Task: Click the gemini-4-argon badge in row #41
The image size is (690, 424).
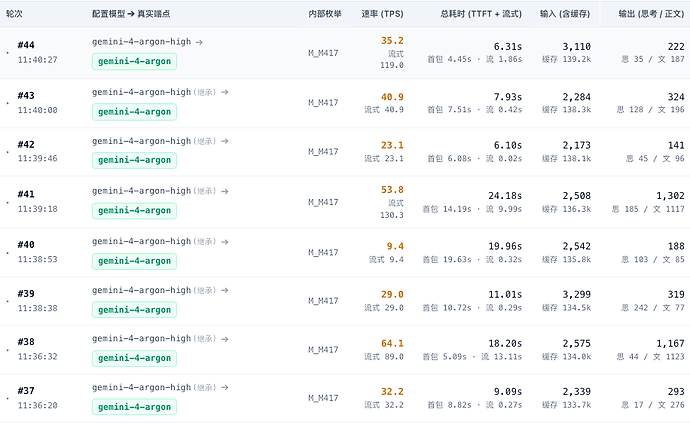Action: [134, 211]
